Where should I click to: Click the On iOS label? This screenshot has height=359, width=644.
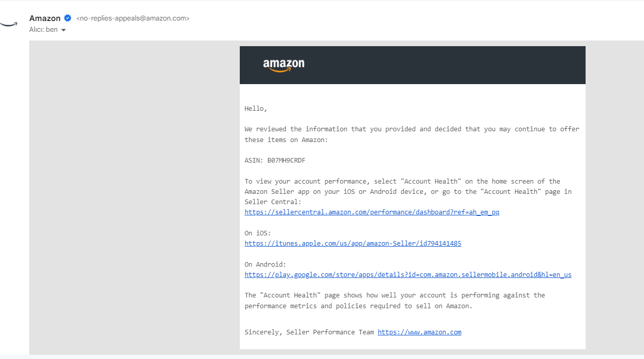[x=258, y=233]
